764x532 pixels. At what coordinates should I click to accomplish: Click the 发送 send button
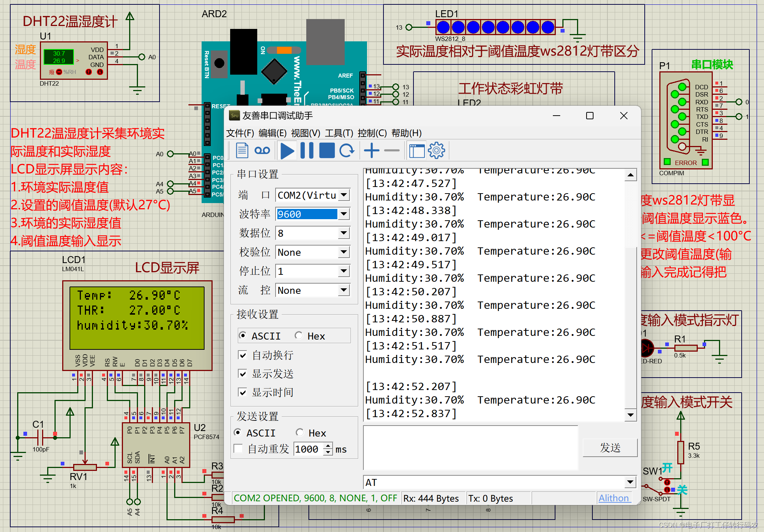[x=610, y=447]
